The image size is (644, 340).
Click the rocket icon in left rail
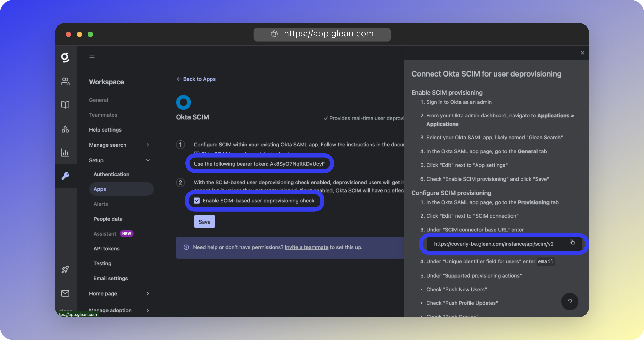click(65, 269)
